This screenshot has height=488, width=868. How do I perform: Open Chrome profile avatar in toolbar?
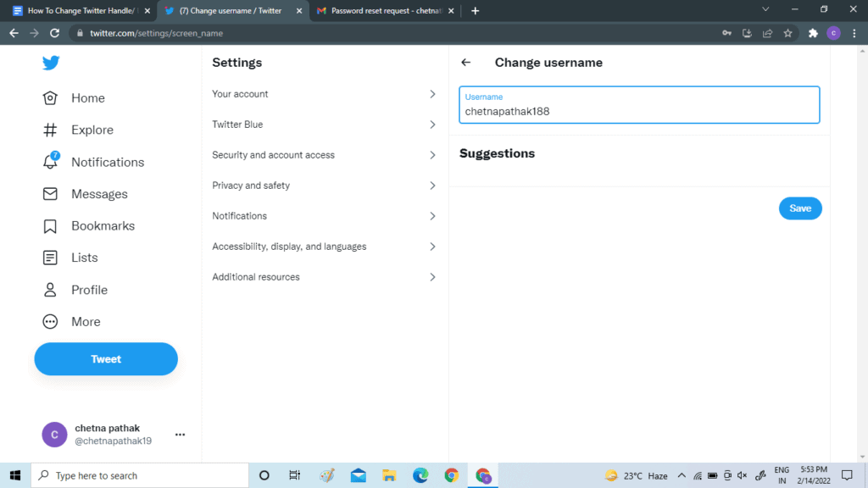(x=834, y=33)
